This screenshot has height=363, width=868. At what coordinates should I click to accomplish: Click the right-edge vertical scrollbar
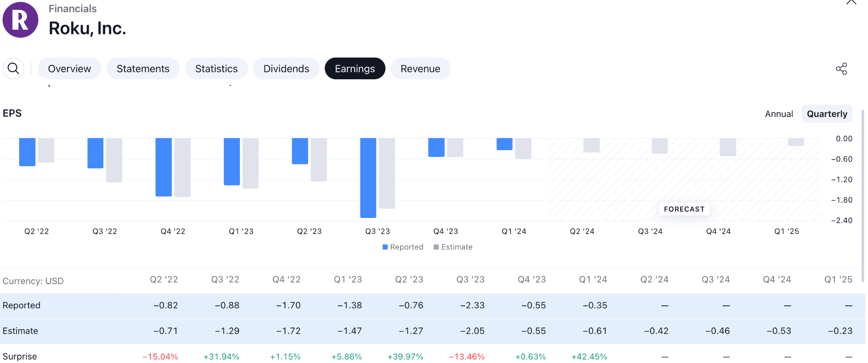tap(862, 196)
